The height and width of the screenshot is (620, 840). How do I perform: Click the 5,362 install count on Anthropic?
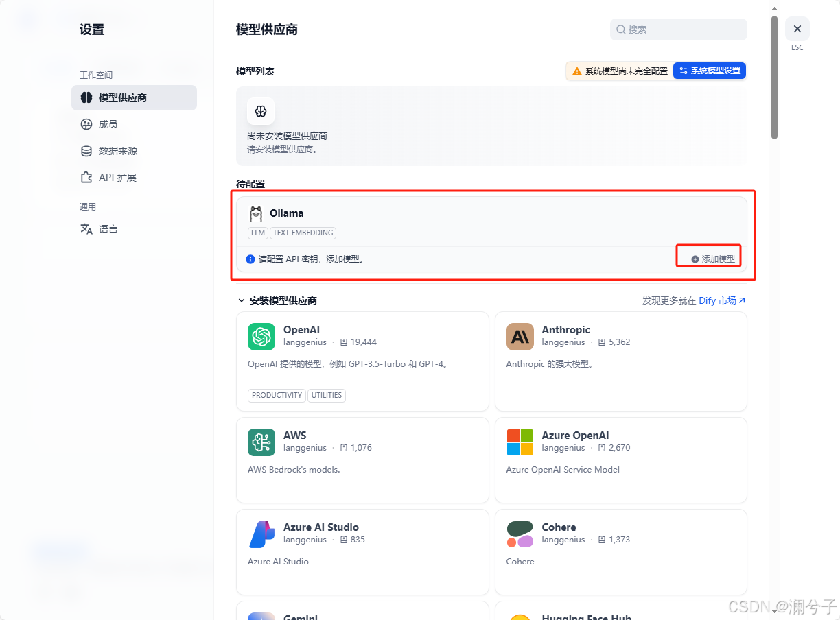tap(619, 342)
